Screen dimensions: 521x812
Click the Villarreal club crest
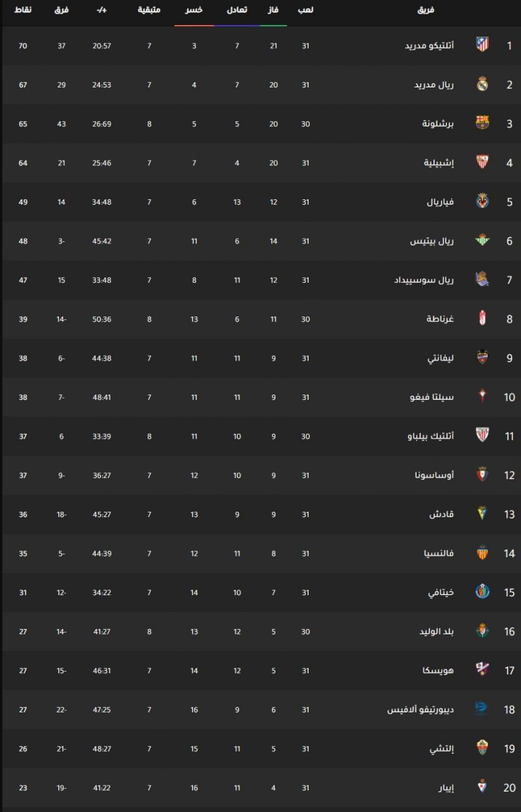click(x=482, y=201)
